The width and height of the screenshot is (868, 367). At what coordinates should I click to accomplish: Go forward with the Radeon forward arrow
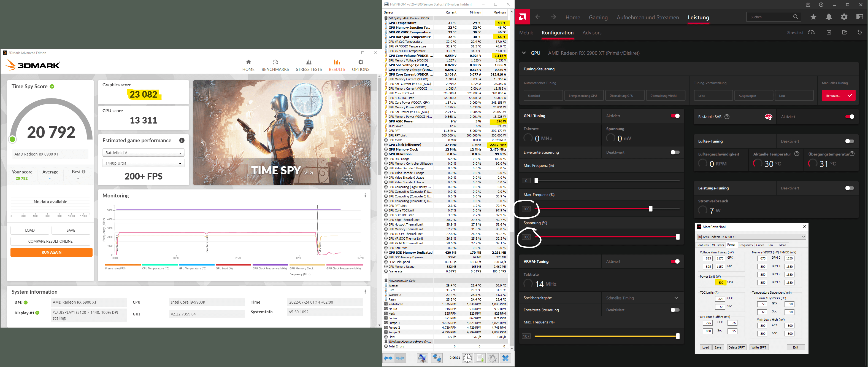[x=554, y=17]
